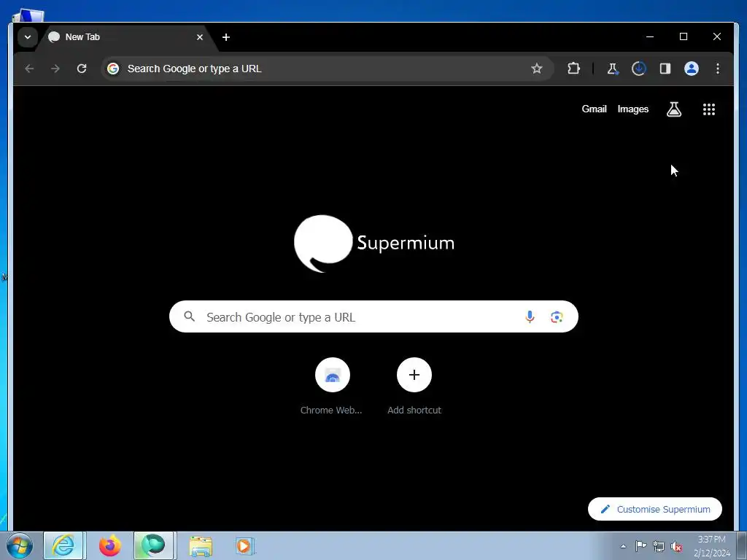Open the clock showing 3:37 PM
Viewport: 747px width, 560px height.
[x=712, y=546]
